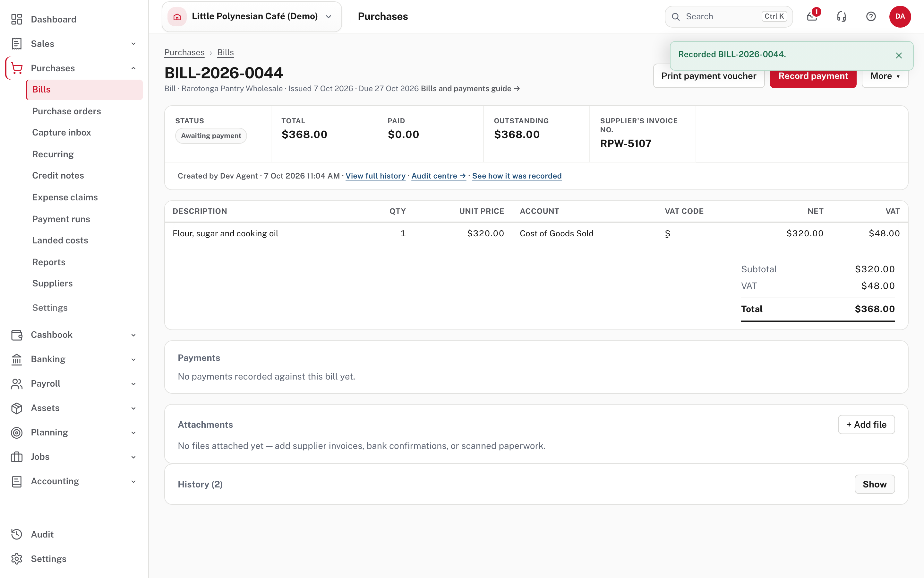Open the bottom Settings gear icon
This screenshot has width=924, height=578.
tap(16, 559)
